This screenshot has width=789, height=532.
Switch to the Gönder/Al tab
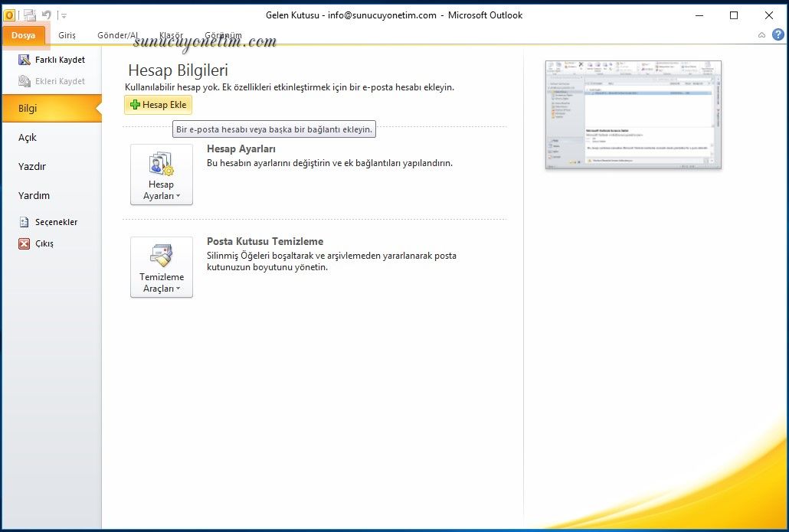(x=117, y=35)
